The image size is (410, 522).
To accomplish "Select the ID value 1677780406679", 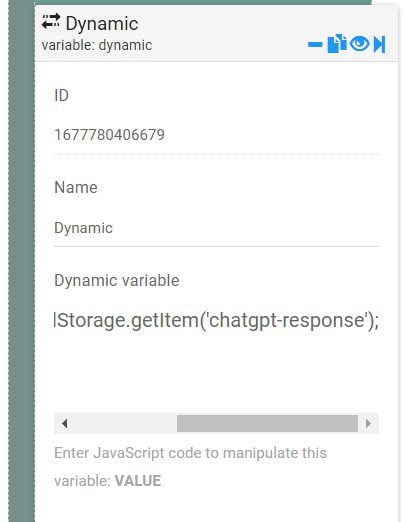I will coord(110,135).
